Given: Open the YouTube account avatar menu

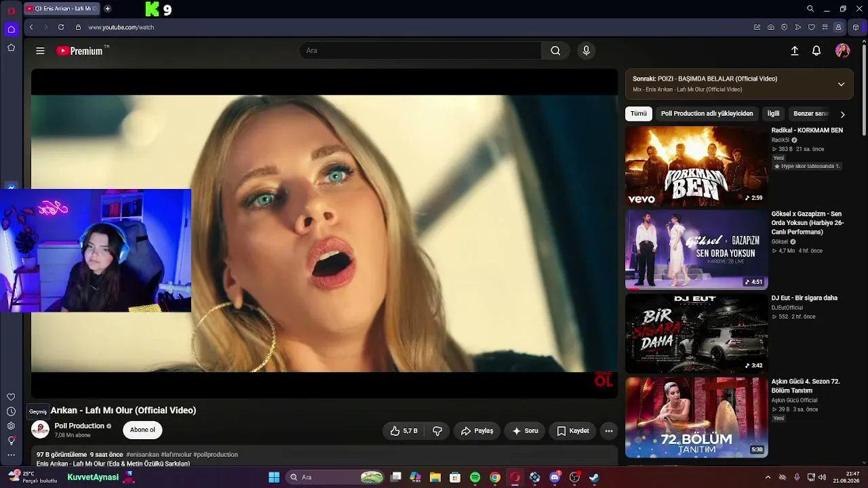Looking at the screenshot, I should [x=842, y=51].
